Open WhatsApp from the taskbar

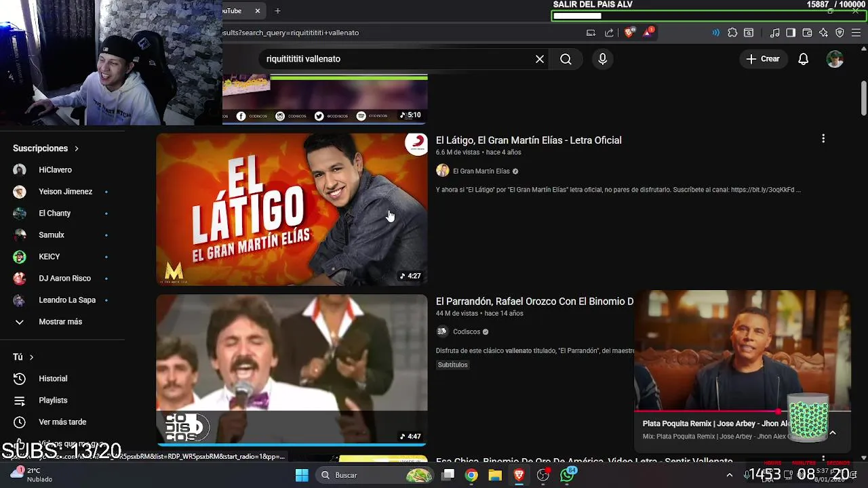567,475
